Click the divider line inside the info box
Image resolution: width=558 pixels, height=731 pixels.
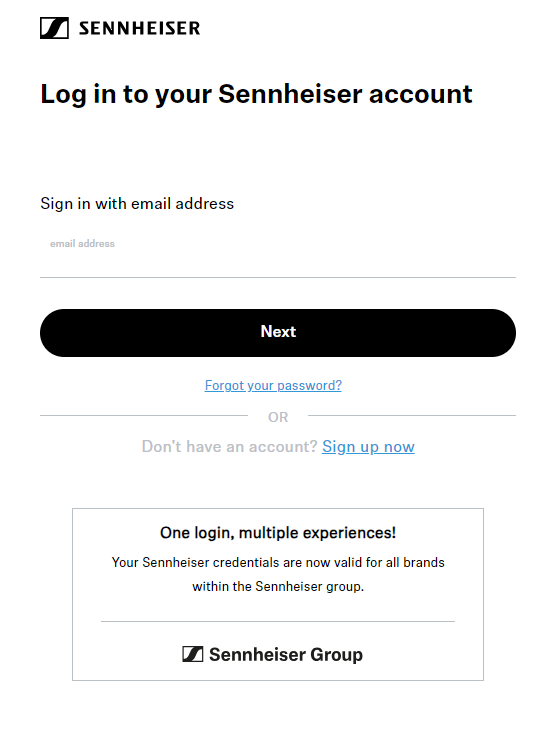point(278,621)
